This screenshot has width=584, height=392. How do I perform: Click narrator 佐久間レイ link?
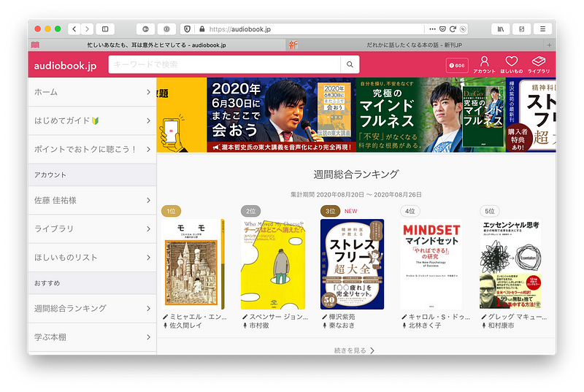pos(186,326)
